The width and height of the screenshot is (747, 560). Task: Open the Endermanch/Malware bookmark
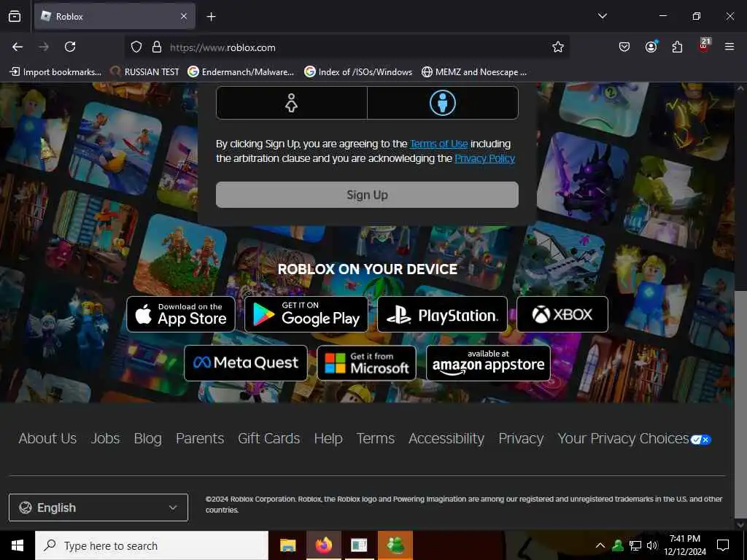pos(241,72)
